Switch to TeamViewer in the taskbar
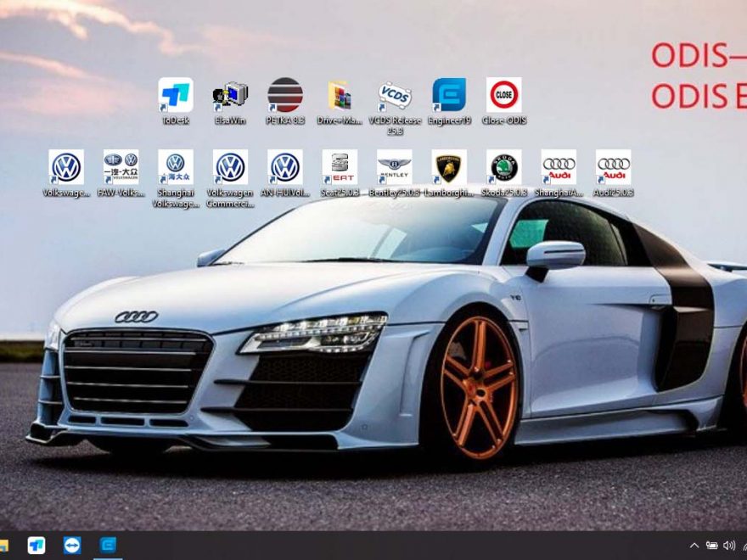 coord(72,546)
